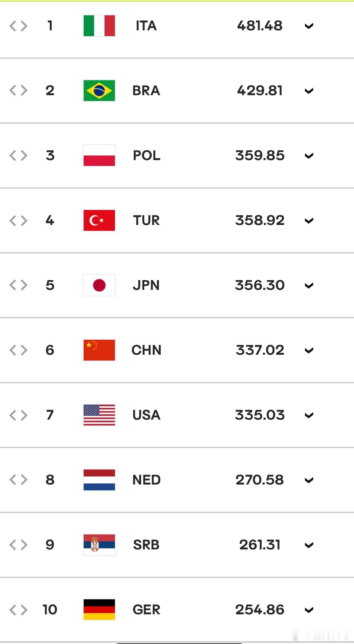Image resolution: width=354 pixels, height=644 pixels.
Task: Click the Brazil flag icon
Action: click(99, 91)
